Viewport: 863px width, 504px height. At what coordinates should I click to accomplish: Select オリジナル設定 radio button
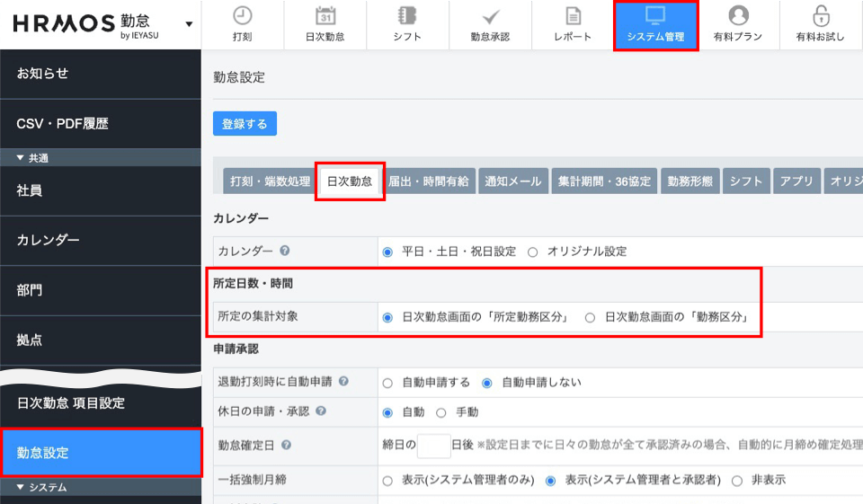(x=533, y=252)
